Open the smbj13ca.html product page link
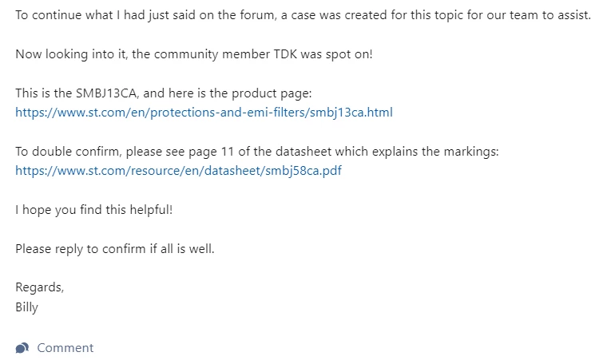 (x=204, y=113)
